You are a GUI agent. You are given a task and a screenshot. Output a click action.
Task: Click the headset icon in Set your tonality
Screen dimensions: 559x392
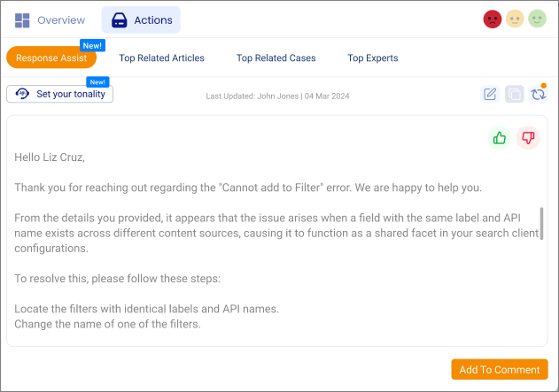coord(22,94)
